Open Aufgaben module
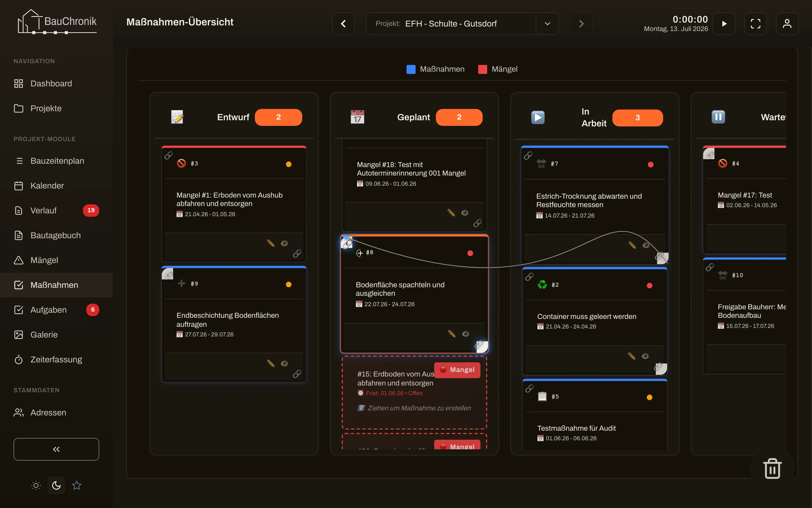Image resolution: width=812 pixels, height=508 pixels. [56, 310]
